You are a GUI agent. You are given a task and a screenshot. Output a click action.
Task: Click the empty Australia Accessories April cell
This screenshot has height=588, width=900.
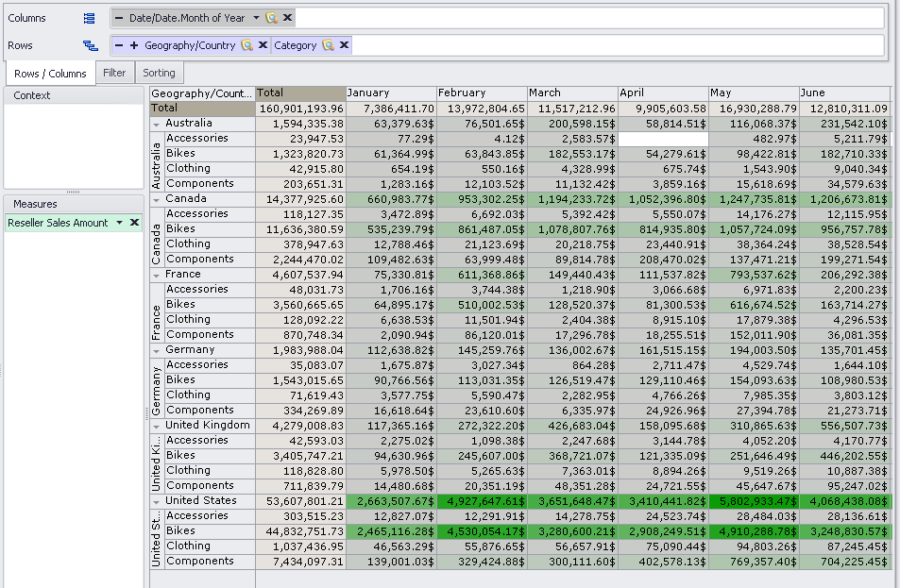pyautogui.click(x=663, y=139)
